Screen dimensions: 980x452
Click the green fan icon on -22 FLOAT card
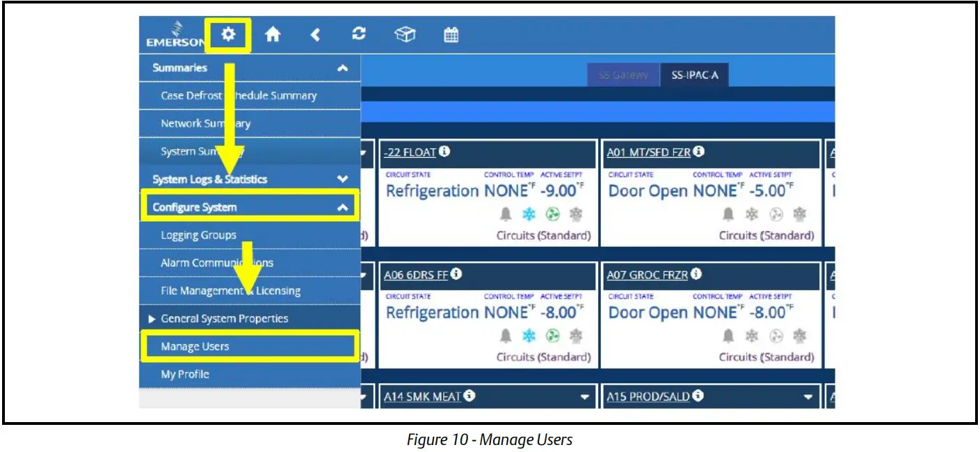[x=553, y=214]
